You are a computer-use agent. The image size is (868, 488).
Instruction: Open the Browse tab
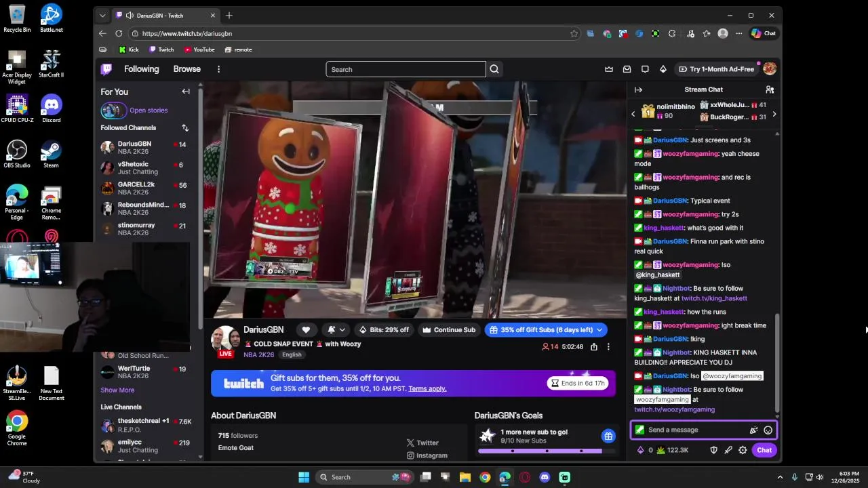click(186, 69)
